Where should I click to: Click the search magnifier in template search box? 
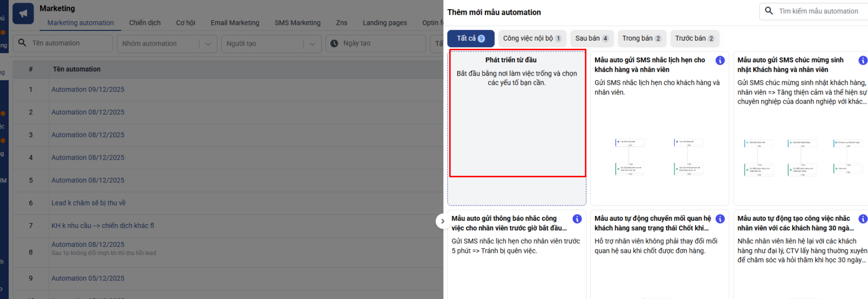[769, 11]
